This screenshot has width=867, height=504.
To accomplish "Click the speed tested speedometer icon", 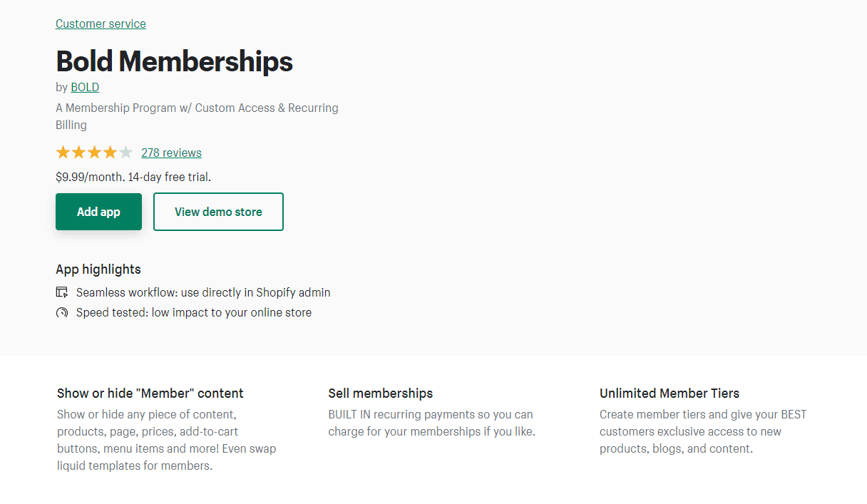I will click(x=62, y=312).
